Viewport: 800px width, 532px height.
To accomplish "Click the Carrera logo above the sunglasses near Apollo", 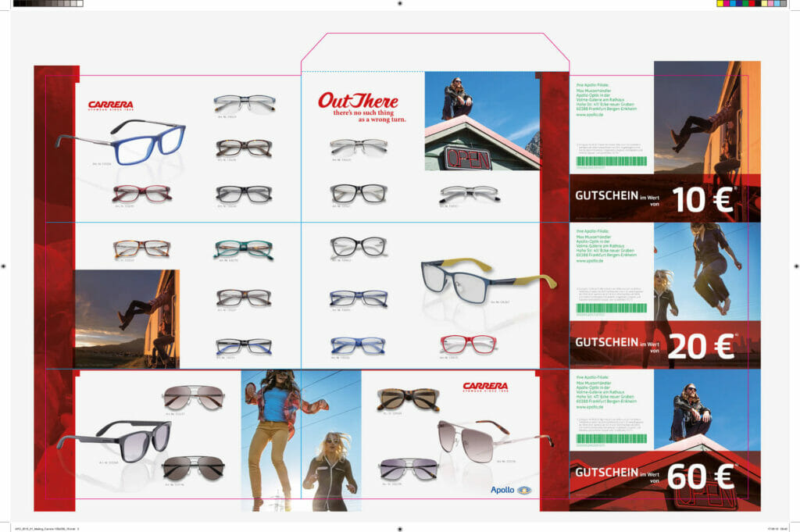I will coord(485,387).
